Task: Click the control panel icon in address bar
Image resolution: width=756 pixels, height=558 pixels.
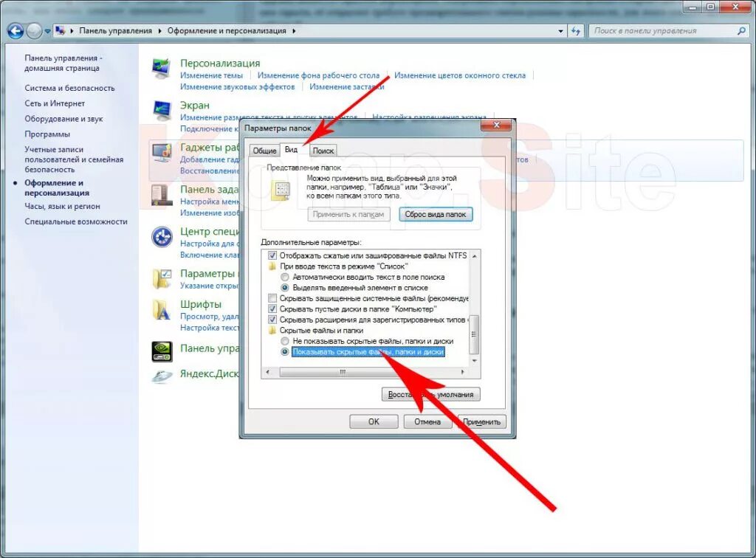Action: [61, 31]
